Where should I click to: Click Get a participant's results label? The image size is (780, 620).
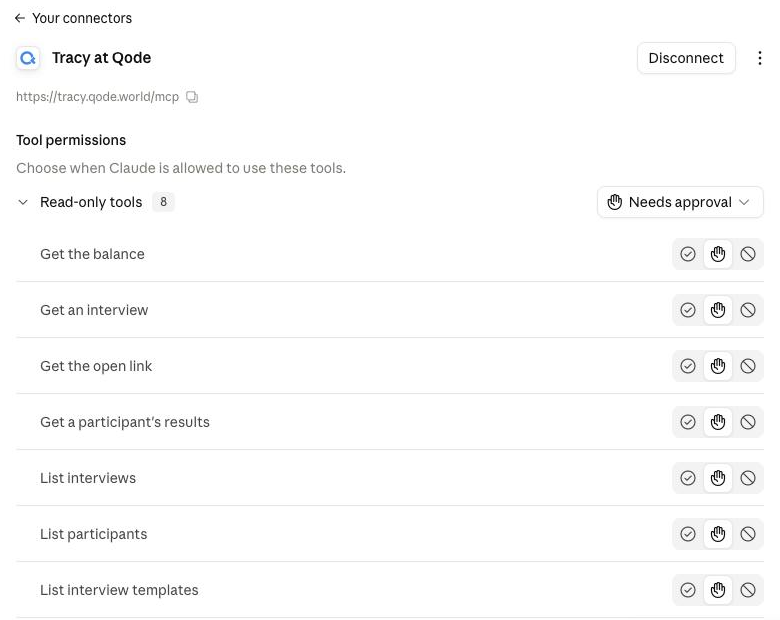[125, 422]
